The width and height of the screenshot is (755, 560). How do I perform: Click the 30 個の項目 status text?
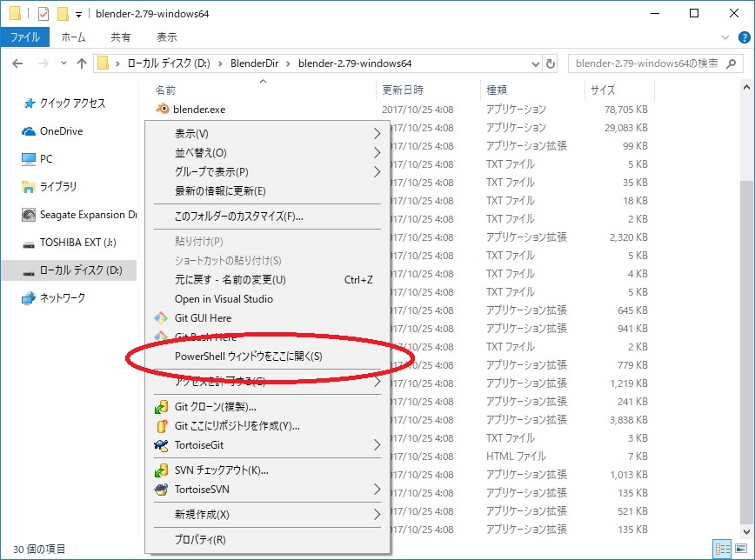pos(39,549)
